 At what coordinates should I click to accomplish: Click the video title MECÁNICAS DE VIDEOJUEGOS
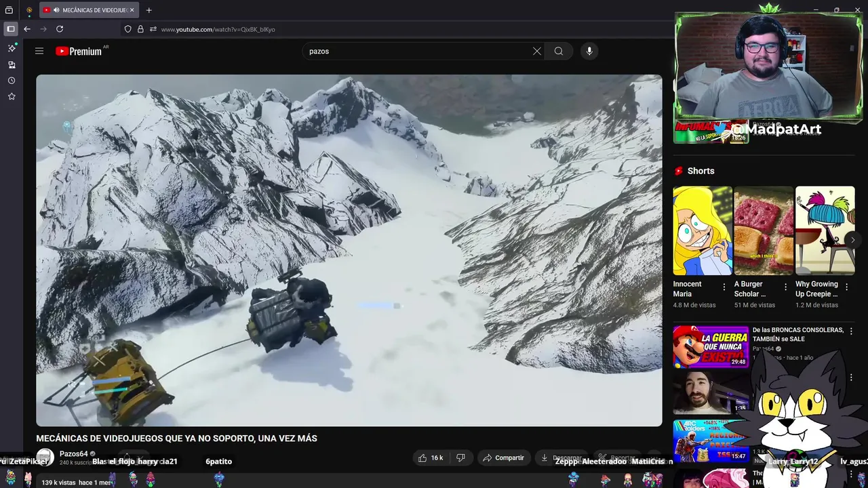176,439
